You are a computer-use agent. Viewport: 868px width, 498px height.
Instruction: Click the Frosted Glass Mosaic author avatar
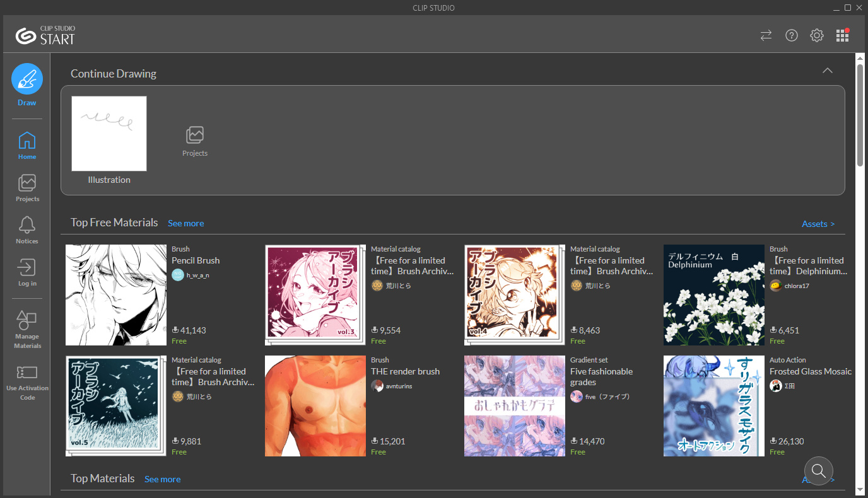pos(776,386)
